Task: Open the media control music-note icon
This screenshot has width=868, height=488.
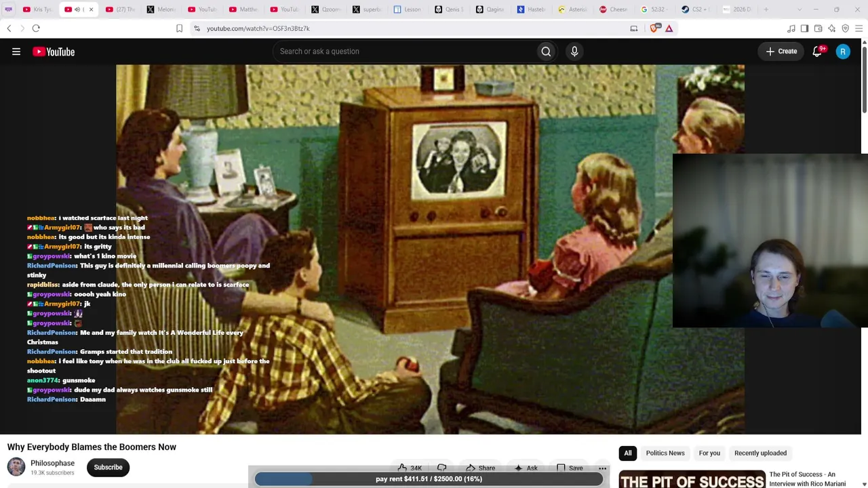Action: 791,28
